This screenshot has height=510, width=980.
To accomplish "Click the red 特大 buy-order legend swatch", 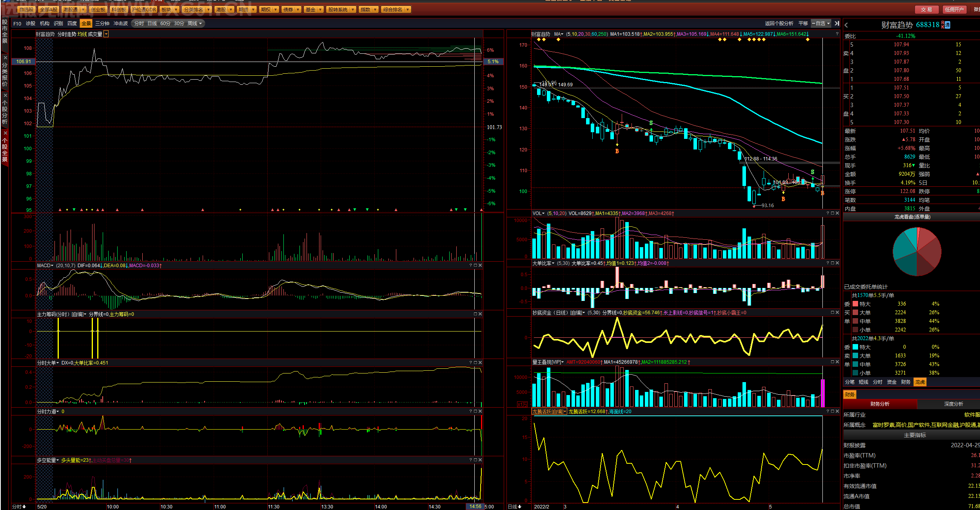I will pos(855,304).
